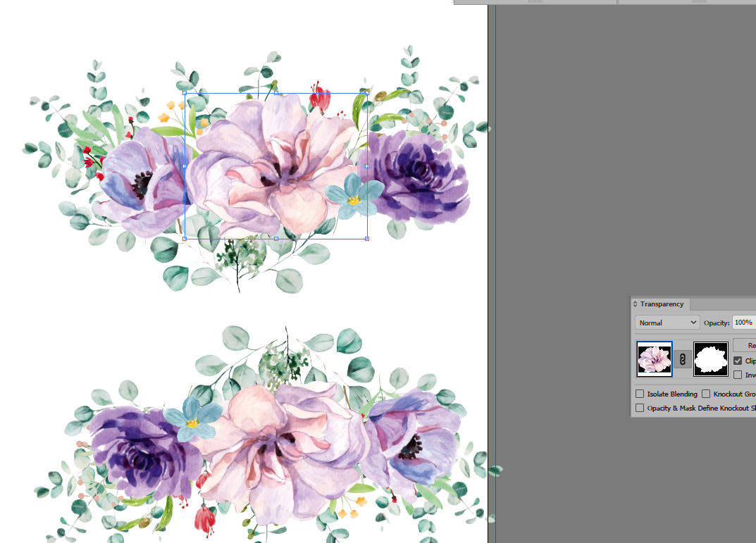Click the bottom-center bounding box handle
The image size is (756, 543).
[275, 239]
